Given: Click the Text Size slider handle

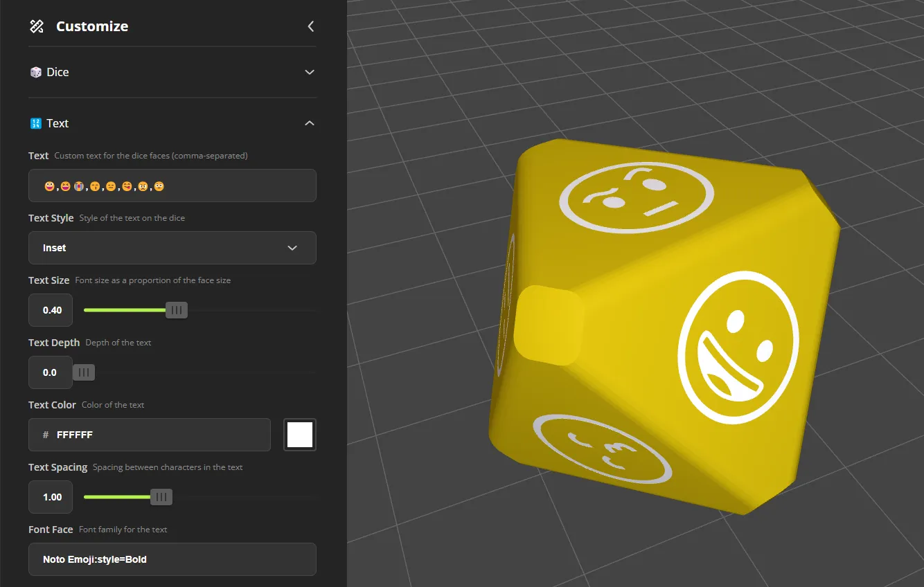Looking at the screenshot, I should (x=177, y=309).
